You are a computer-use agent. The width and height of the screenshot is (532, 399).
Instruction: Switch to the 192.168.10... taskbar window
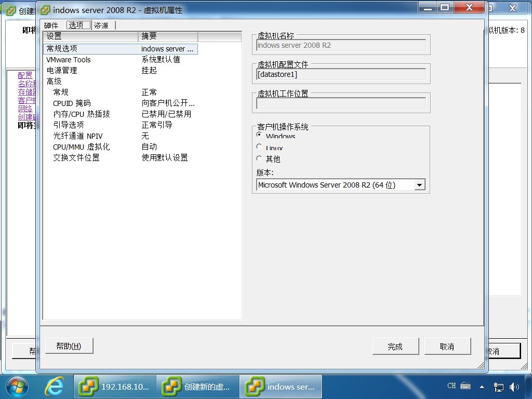(x=115, y=387)
